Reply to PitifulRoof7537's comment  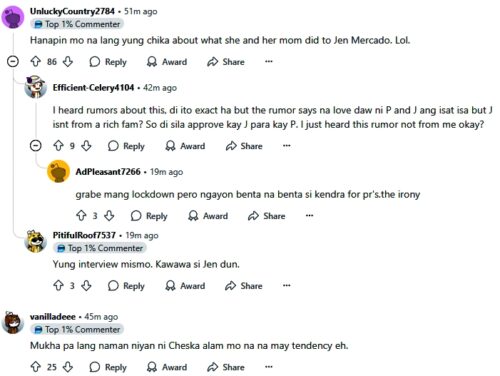126,286
